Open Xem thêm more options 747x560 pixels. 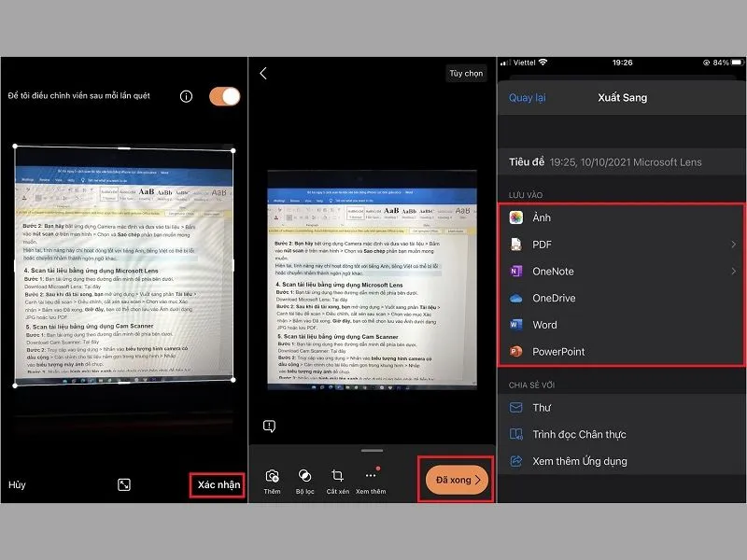pyautogui.click(x=371, y=482)
